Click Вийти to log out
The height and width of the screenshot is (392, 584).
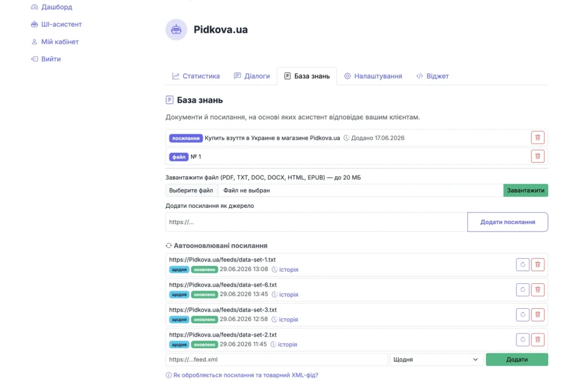46,59
